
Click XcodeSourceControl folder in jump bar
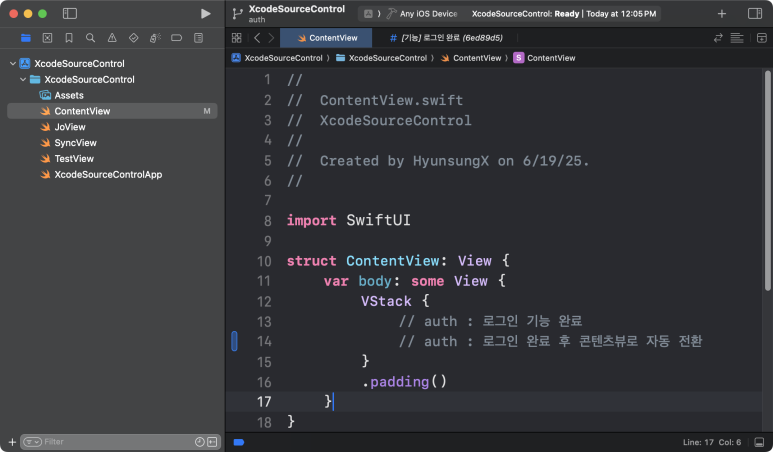click(382, 58)
